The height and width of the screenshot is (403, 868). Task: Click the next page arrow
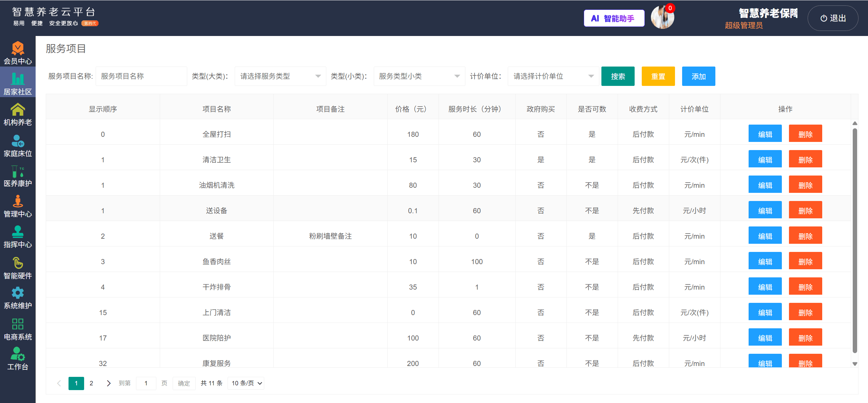coord(109,383)
